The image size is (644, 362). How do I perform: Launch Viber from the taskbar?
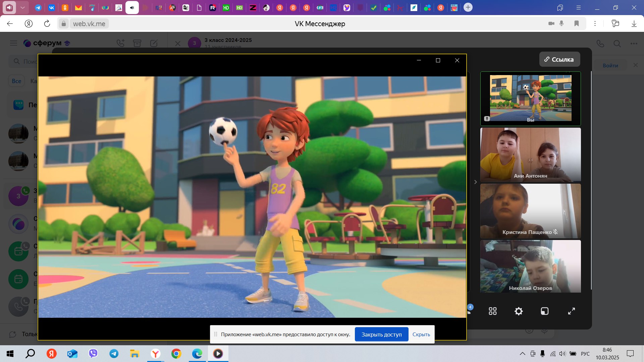[93, 354]
